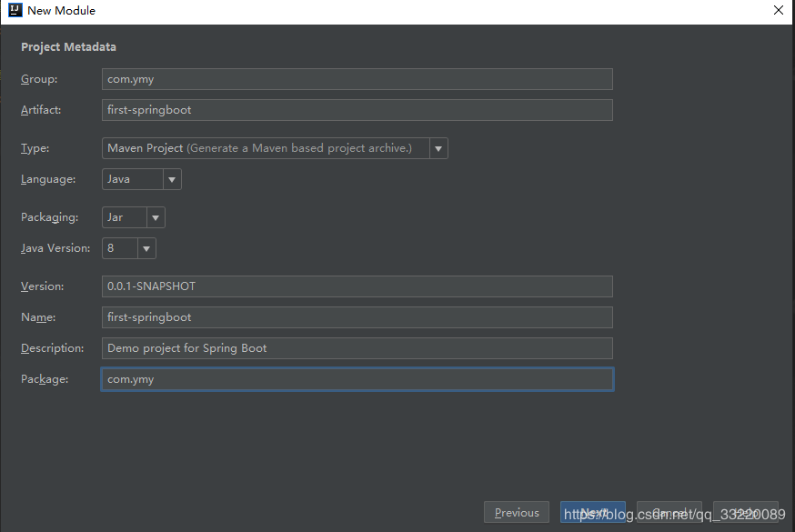Proceed with the Next button

coord(593,512)
